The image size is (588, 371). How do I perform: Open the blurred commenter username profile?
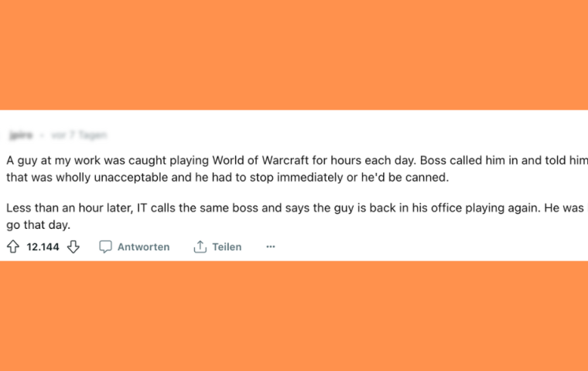[21, 135]
